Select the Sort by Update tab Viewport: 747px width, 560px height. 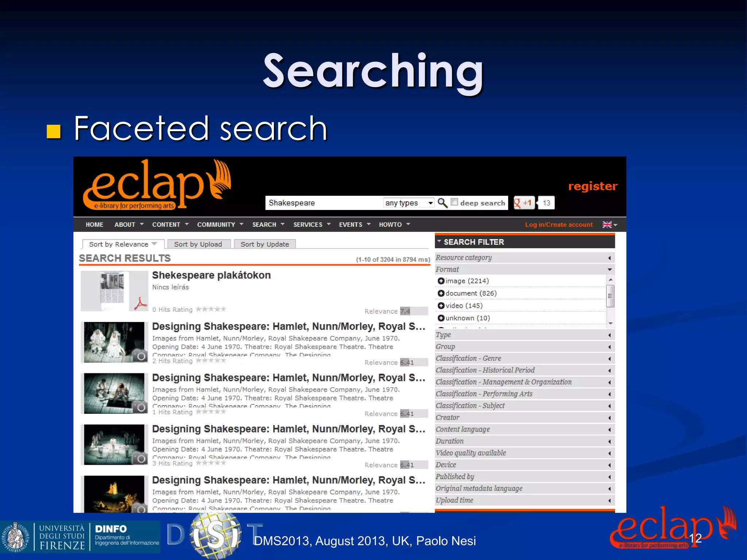[x=265, y=244]
